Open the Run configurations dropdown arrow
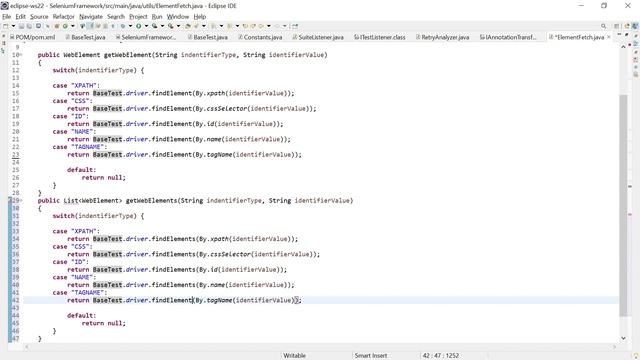The width and height of the screenshot is (640, 360). (x=147, y=26)
